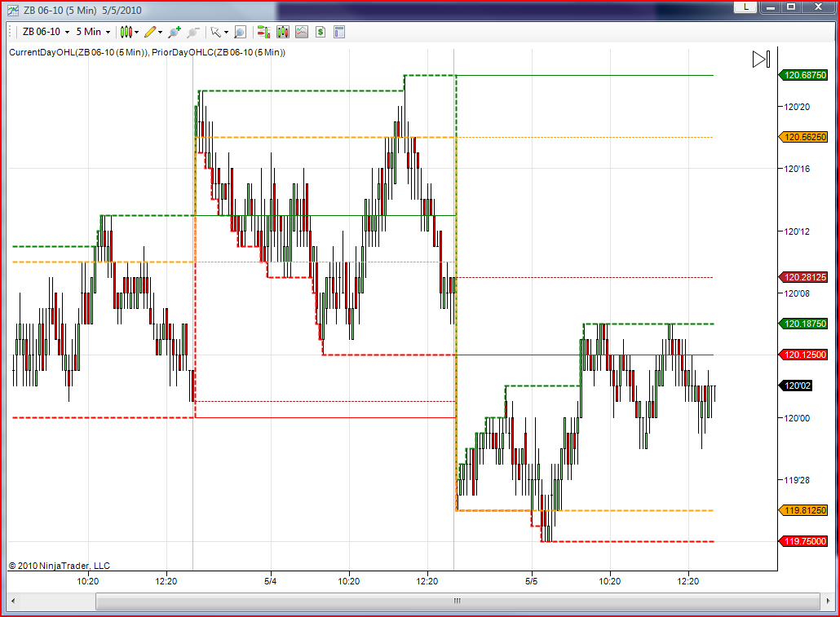This screenshot has height=617, width=840.
Task: Click the L link button in title bar
Action: tap(745, 7)
